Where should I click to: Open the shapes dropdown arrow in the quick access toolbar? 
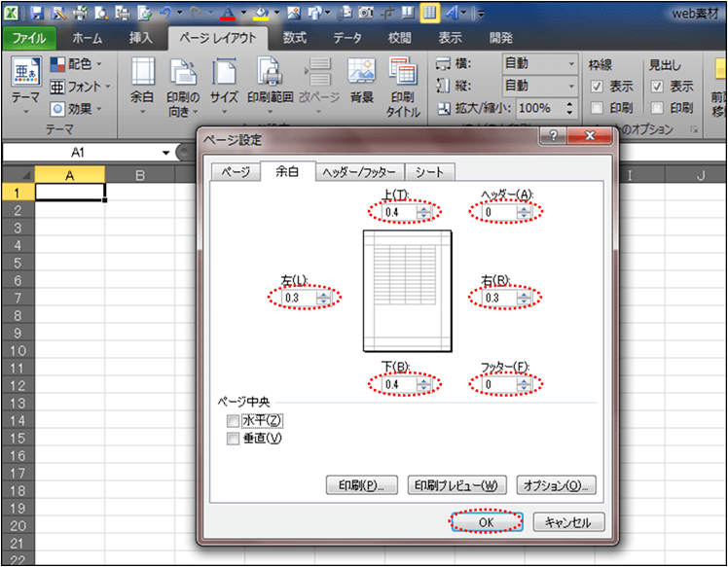pos(327,14)
